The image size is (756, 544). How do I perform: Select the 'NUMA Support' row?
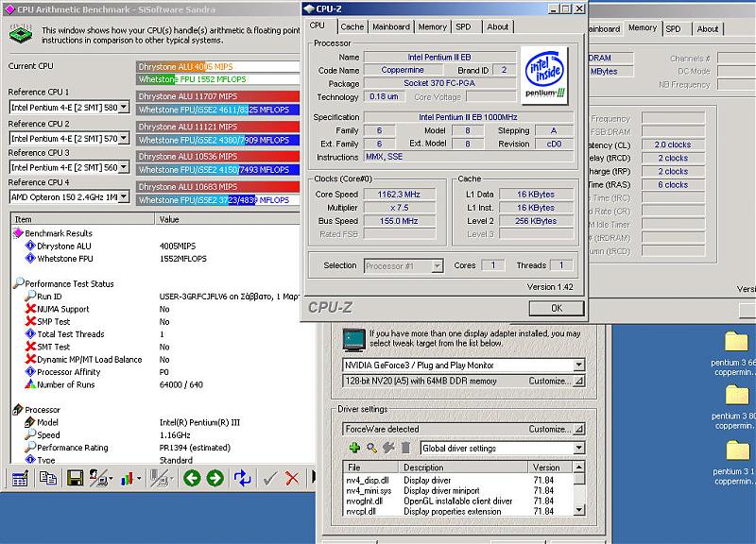[x=62, y=309]
